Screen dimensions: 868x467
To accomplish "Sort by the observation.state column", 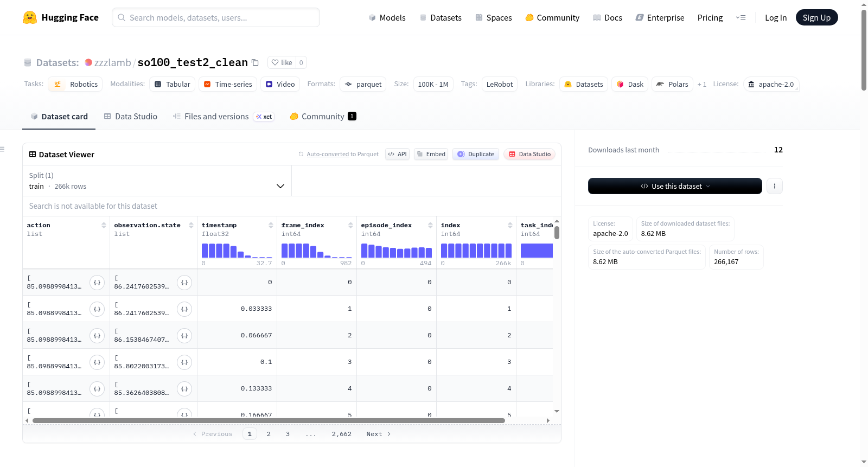I will tap(191, 225).
